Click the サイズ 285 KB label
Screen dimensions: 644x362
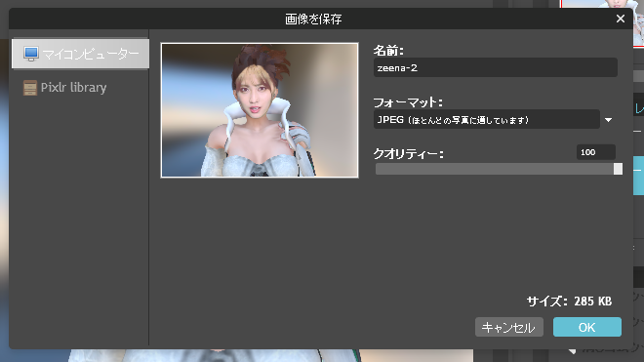click(569, 302)
